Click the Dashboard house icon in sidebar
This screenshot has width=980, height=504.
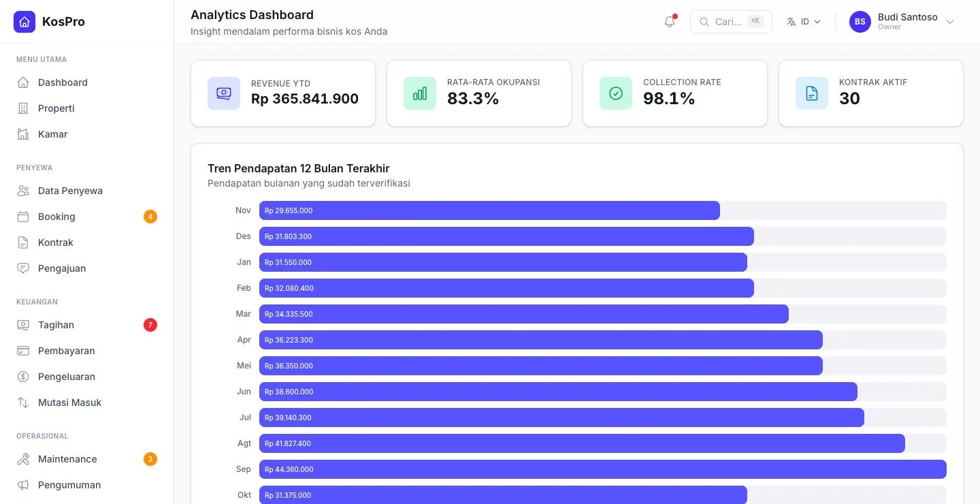(23, 82)
